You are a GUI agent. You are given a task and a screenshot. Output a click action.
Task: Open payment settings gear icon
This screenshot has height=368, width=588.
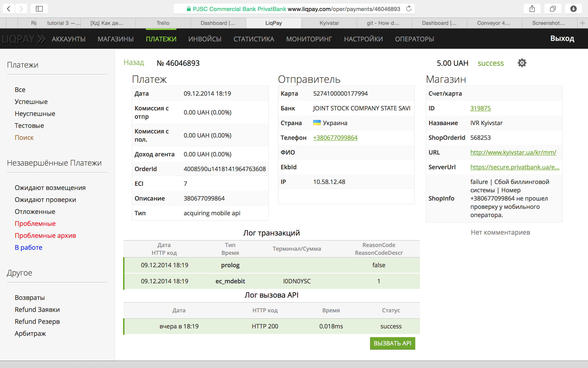522,63
